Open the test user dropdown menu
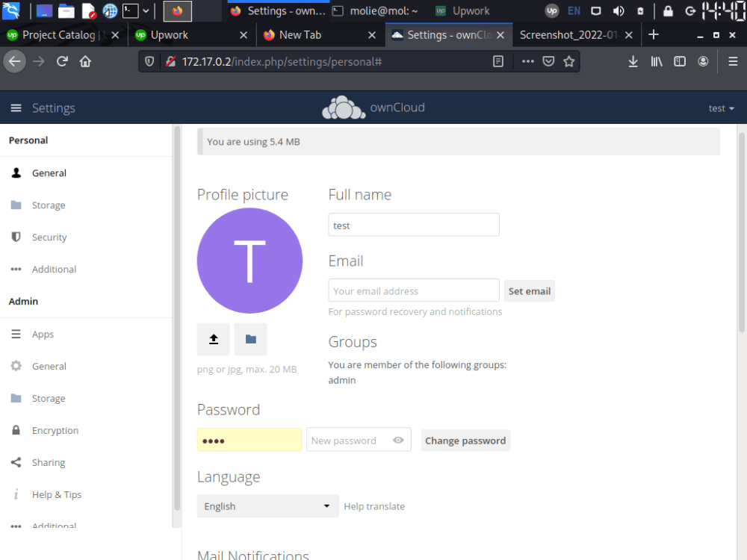 pyautogui.click(x=721, y=108)
